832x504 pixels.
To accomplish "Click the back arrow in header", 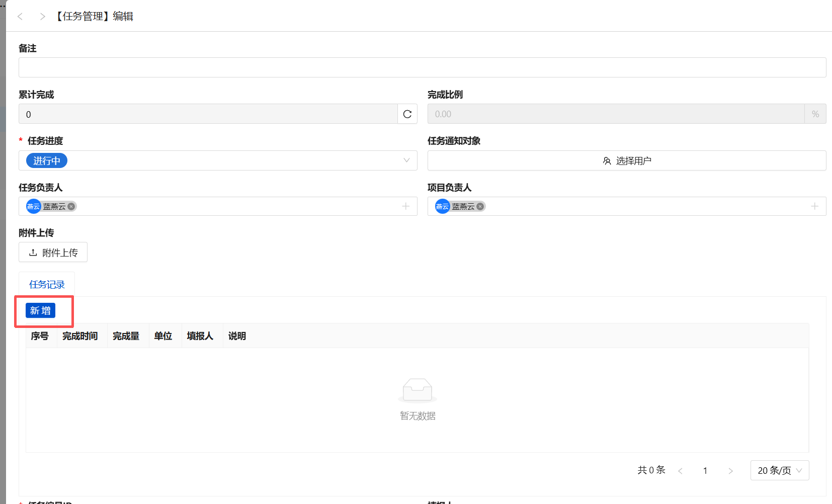I will [x=20, y=17].
